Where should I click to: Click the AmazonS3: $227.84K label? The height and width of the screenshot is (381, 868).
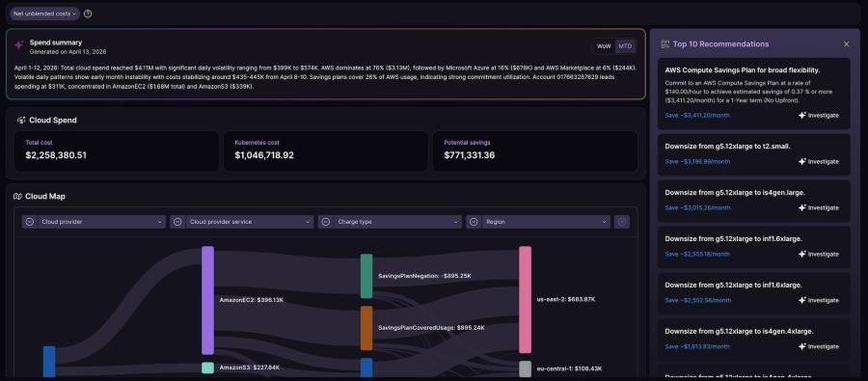pos(249,367)
